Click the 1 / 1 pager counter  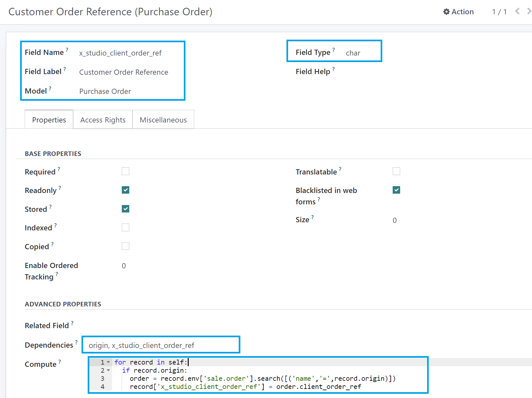point(499,12)
